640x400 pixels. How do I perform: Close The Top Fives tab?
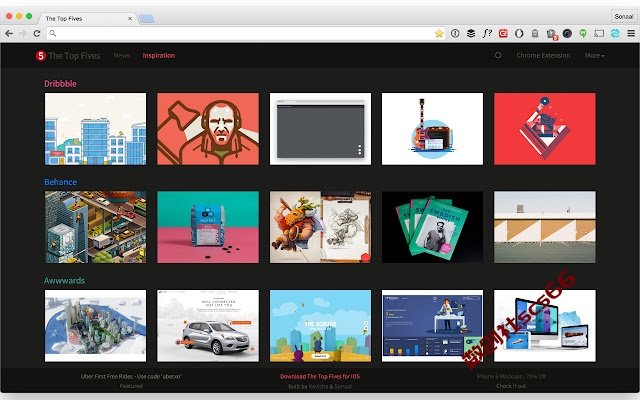[x=130, y=18]
